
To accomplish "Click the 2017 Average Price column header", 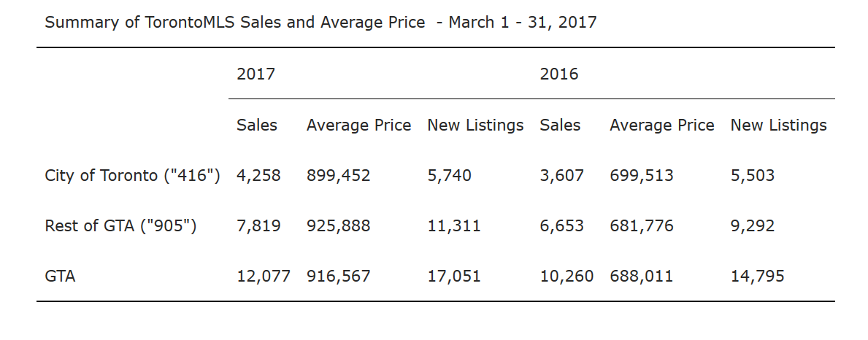I will pos(358,125).
